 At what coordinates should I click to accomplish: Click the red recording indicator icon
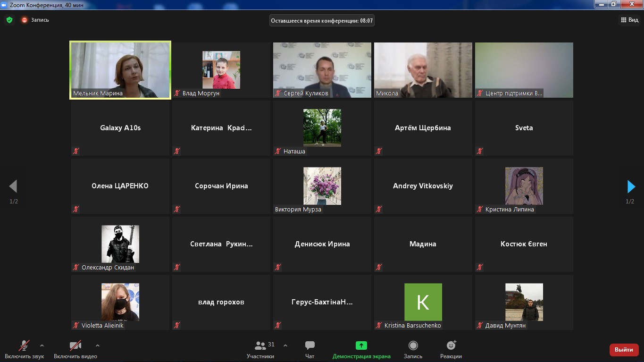coord(25,20)
